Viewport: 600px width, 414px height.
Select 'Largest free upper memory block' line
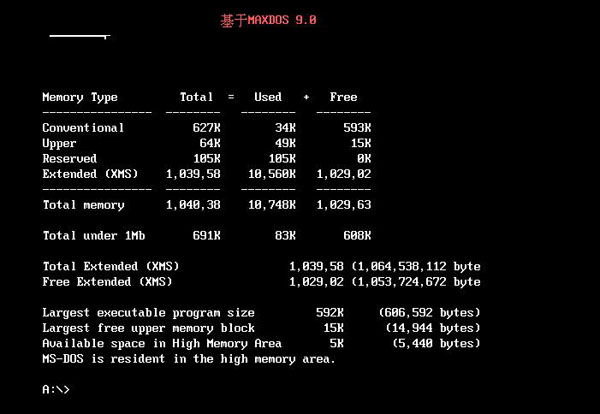pos(148,328)
